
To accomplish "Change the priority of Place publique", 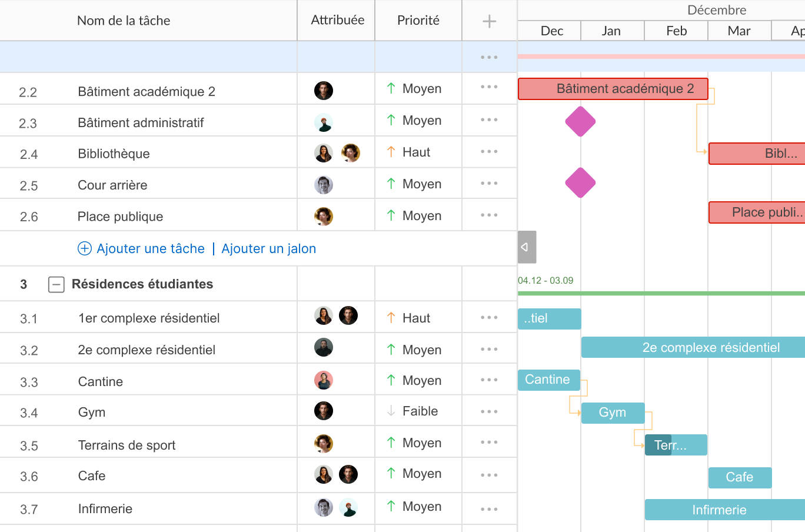I will coord(421,216).
